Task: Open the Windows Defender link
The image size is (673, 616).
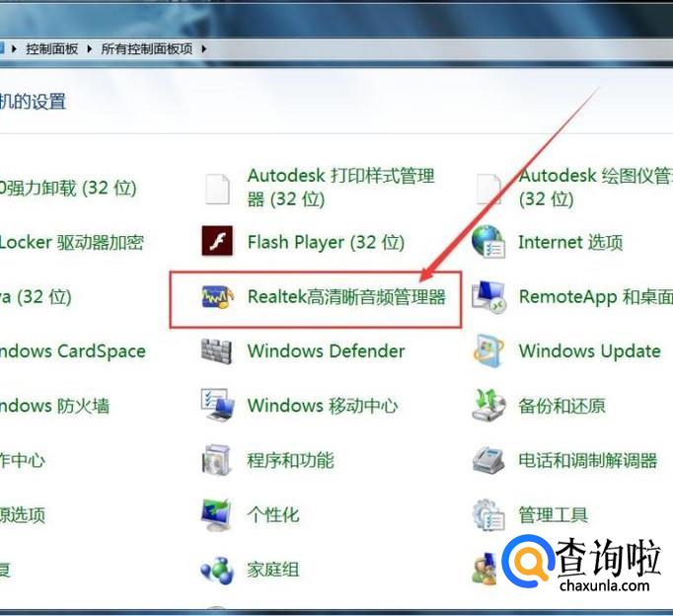Action: coord(327,351)
